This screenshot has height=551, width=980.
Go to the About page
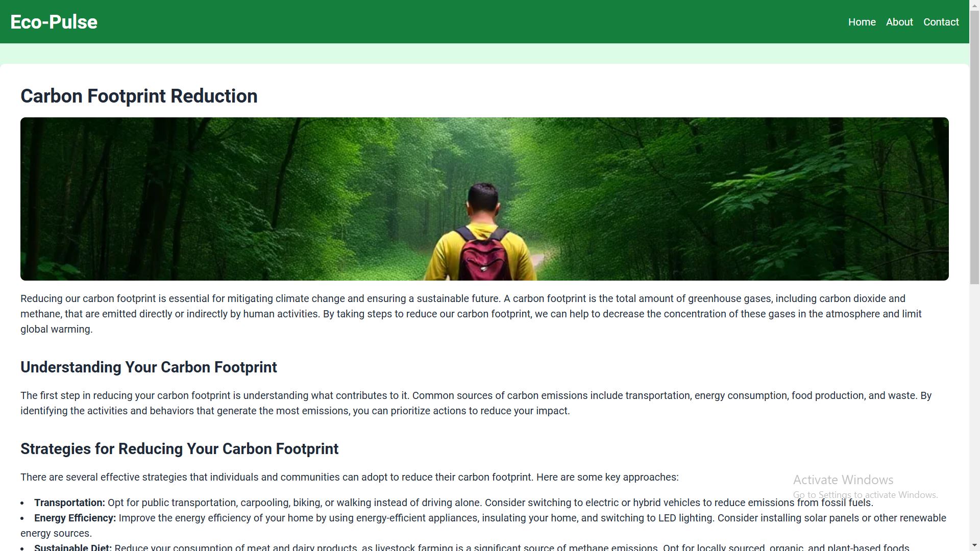tap(899, 22)
